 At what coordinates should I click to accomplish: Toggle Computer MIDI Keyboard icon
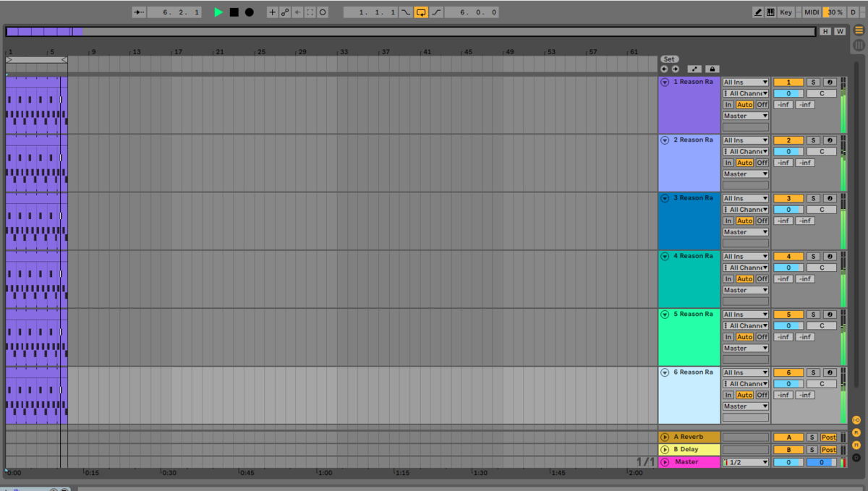[770, 12]
